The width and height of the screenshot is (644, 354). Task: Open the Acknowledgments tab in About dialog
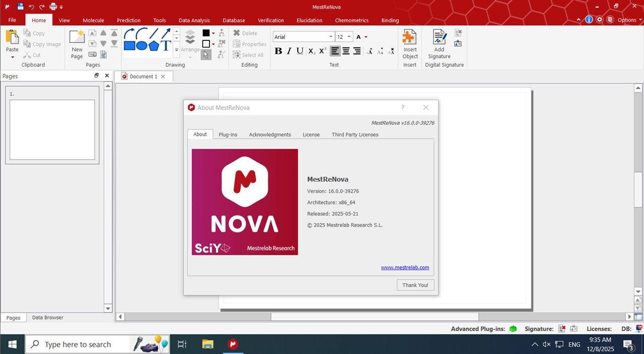coord(270,134)
